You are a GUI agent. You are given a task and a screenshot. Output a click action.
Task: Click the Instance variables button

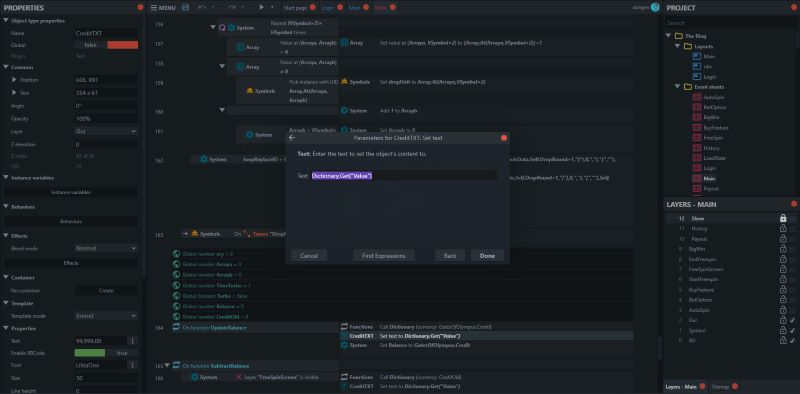coord(71,192)
